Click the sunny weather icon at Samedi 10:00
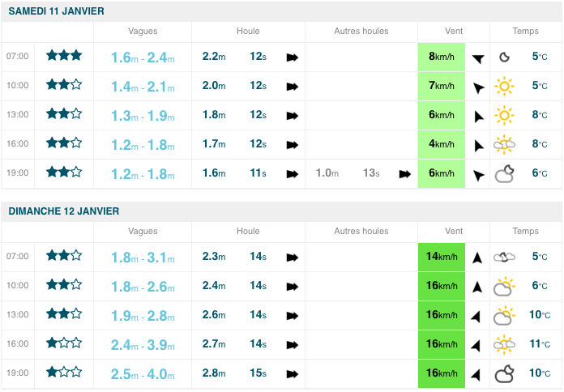This screenshot has height=392, width=564. pyautogui.click(x=504, y=86)
